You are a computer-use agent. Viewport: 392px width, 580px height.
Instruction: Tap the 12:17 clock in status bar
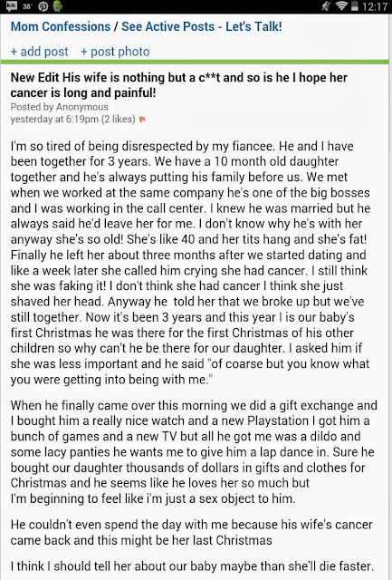375,6
